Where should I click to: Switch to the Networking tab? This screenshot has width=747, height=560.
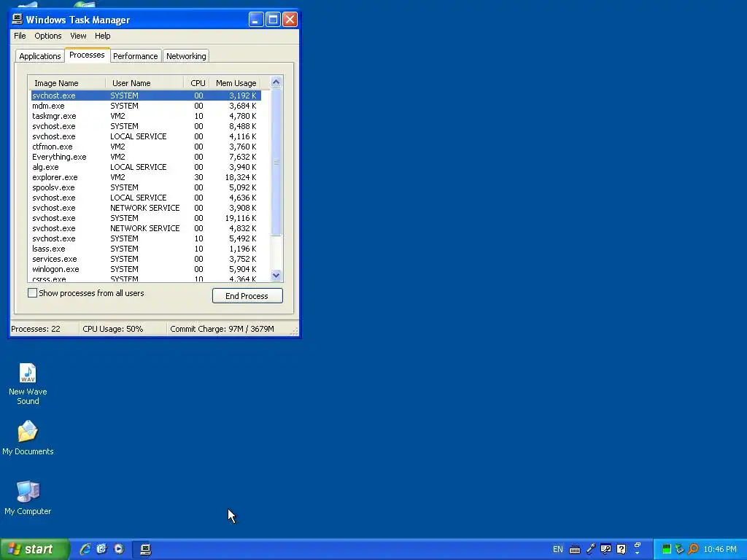click(x=186, y=56)
